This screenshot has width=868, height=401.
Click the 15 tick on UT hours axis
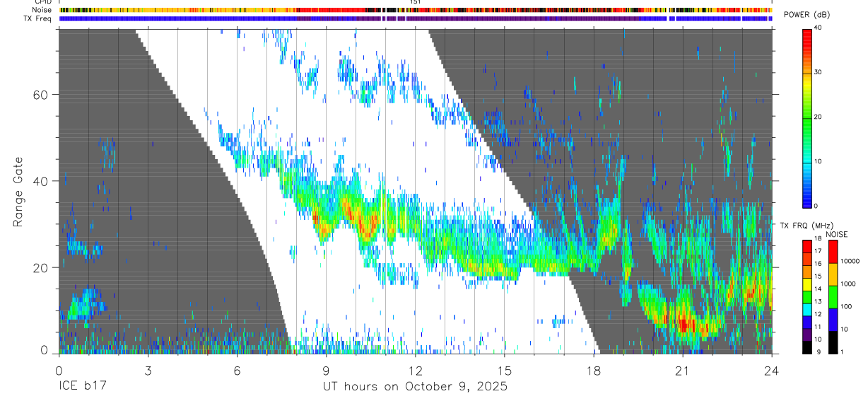coord(505,370)
